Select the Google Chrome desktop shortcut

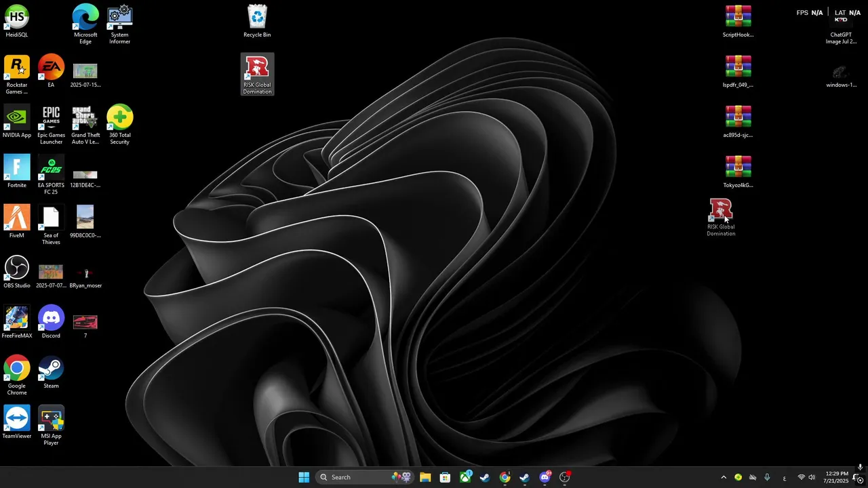pyautogui.click(x=17, y=375)
